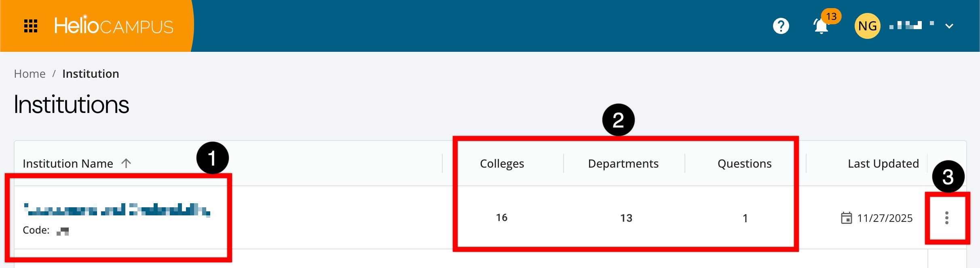Sort by the Colleges column header

(x=502, y=164)
